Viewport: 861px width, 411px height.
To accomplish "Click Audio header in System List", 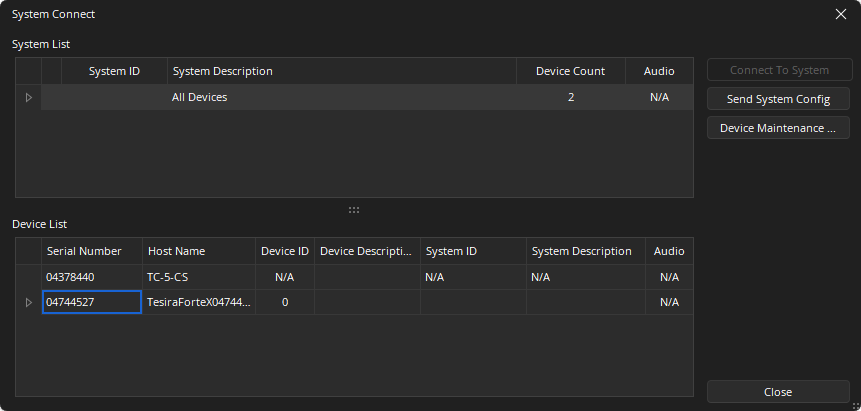I will point(659,71).
